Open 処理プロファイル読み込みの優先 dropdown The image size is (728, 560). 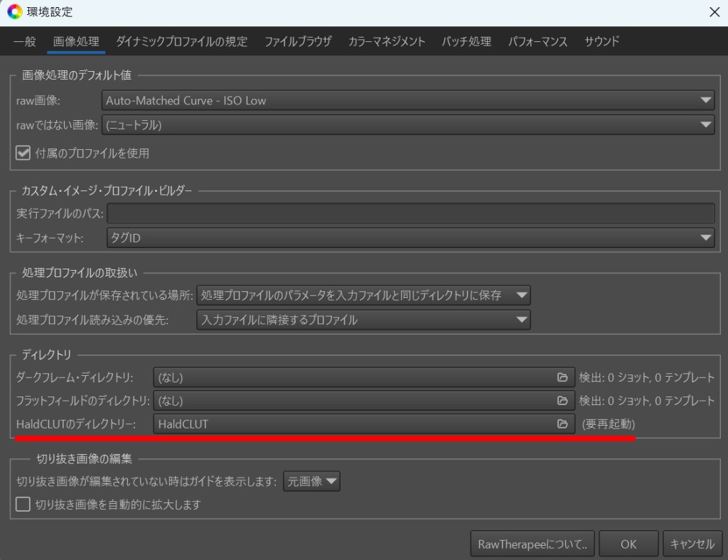(x=363, y=320)
